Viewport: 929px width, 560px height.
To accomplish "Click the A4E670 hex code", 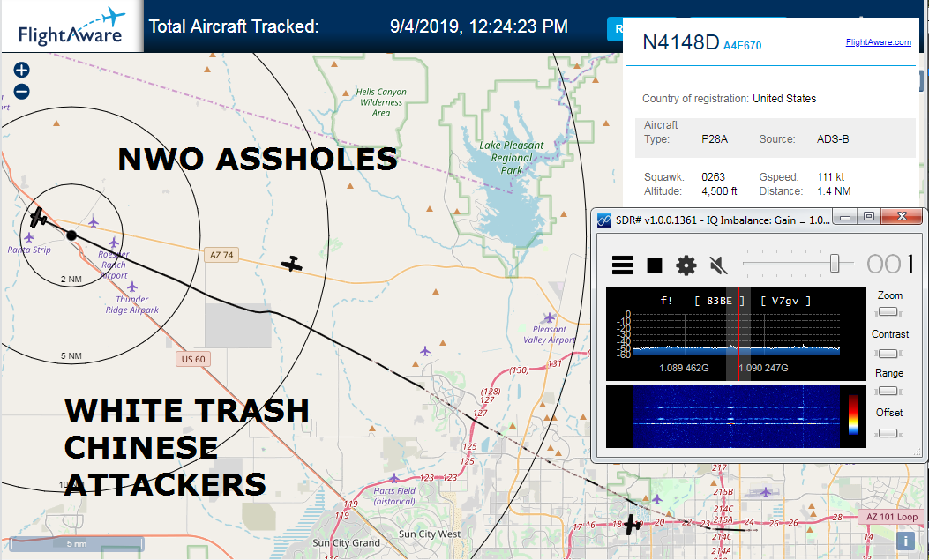I will (x=742, y=46).
